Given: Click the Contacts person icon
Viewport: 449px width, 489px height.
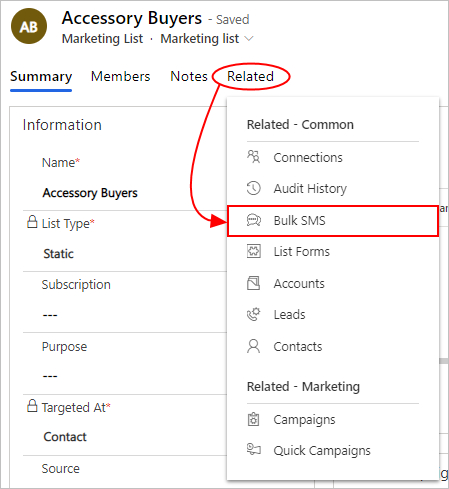Looking at the screenshot, I should [253, 346].
